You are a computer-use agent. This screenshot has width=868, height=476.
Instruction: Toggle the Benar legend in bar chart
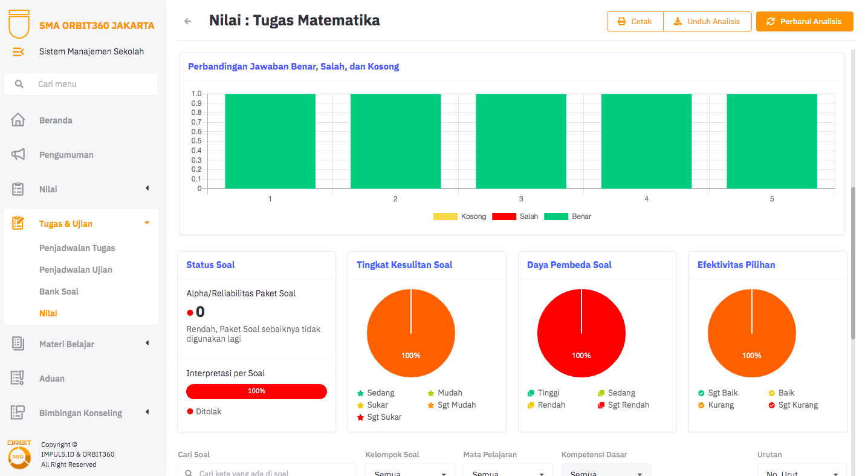[x=568, y=217]
